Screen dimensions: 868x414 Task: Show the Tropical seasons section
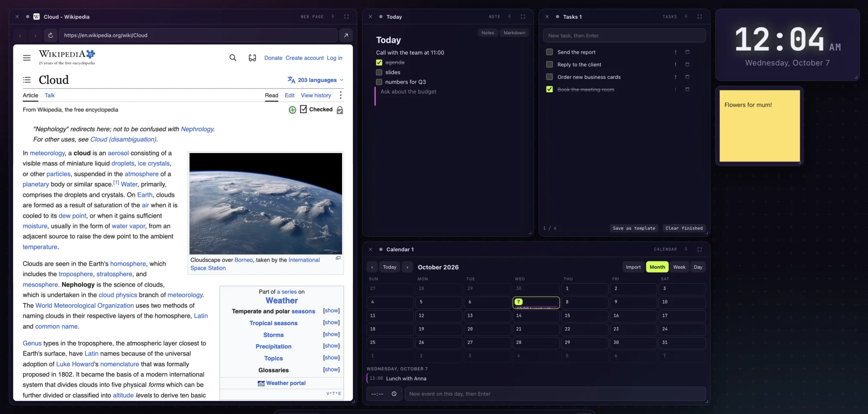(x=332, y=323)
